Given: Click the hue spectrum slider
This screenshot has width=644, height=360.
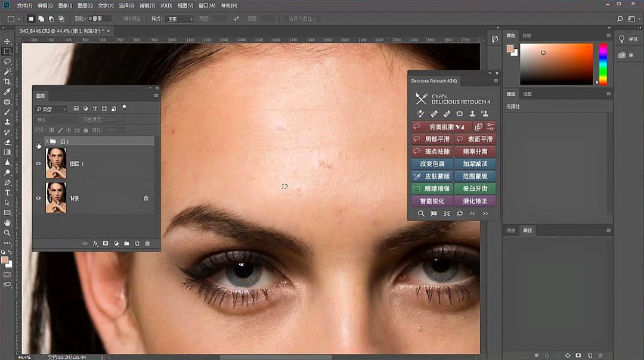Looking at the screenshot, I should tap(603, 64).
